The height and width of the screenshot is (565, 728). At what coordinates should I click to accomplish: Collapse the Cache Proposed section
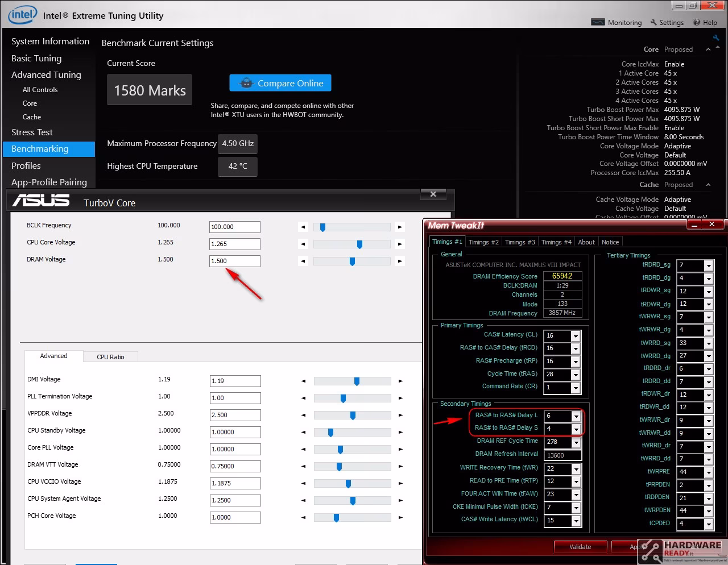[708, 185]
